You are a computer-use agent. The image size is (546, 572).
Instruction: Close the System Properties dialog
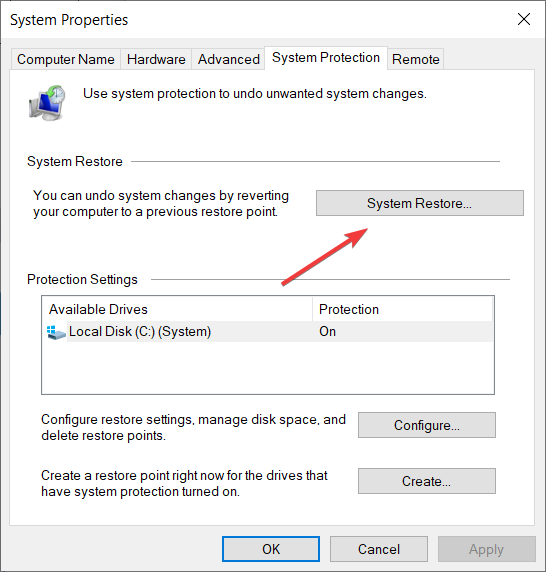pos(524,19)
